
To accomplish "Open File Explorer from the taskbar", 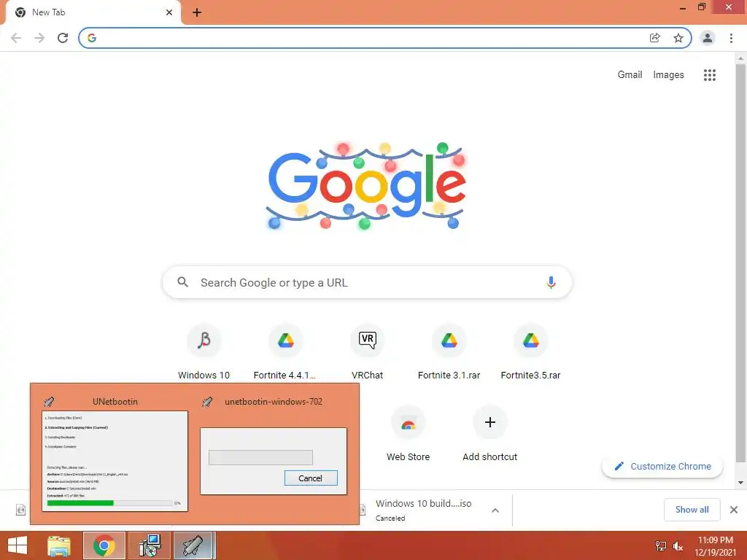I will click(x=58, y=545).
